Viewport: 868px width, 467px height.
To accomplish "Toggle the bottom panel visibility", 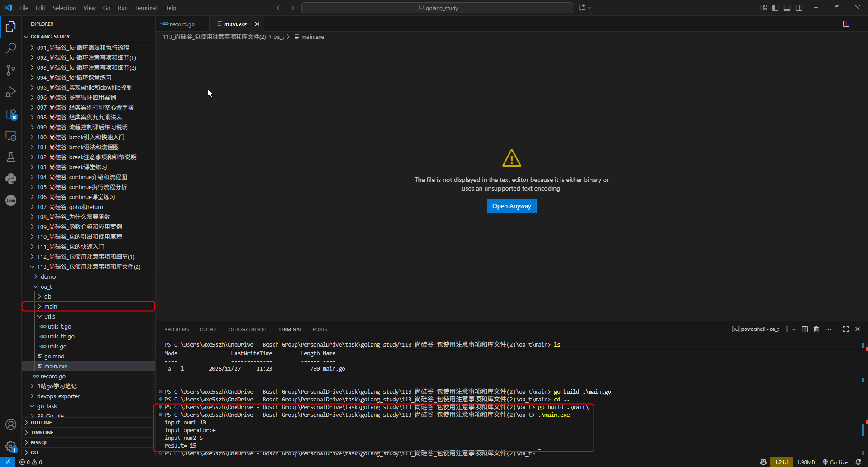I will point(787,8).
